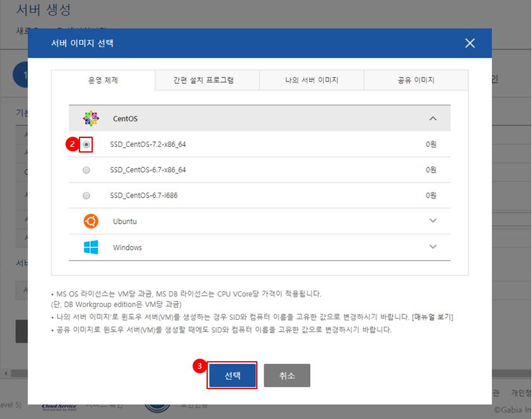The image size is (532, 419).
Task: Click the Ubuntu header label
Action: 125,221
